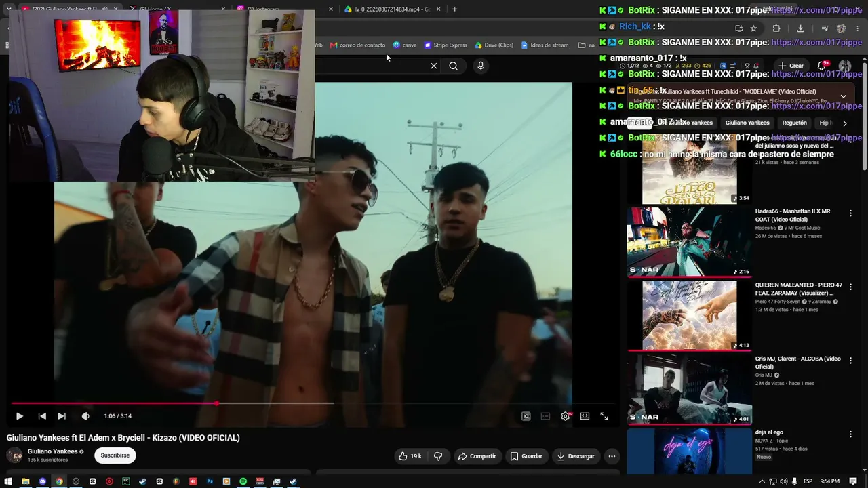Switch to theater mode
Image resolution: width=868 pixels, height=488 pixels.
point(585,416)
